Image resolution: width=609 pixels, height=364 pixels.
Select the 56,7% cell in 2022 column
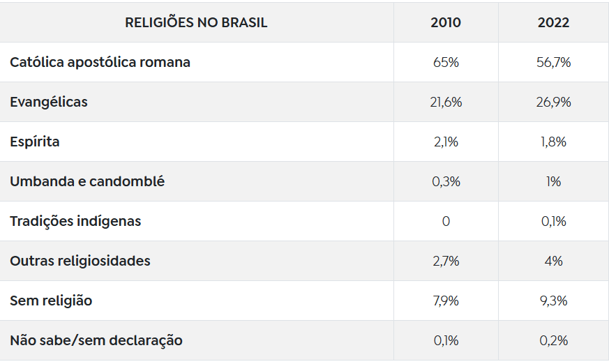(x=553, y=62)
